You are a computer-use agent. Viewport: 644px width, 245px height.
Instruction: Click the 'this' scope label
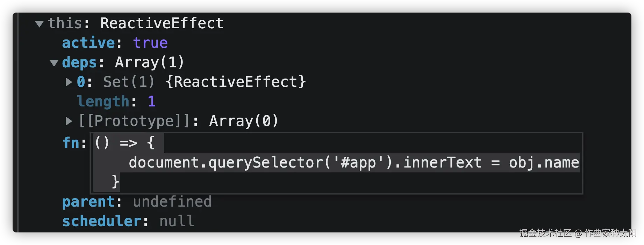(x=65, y=23)
